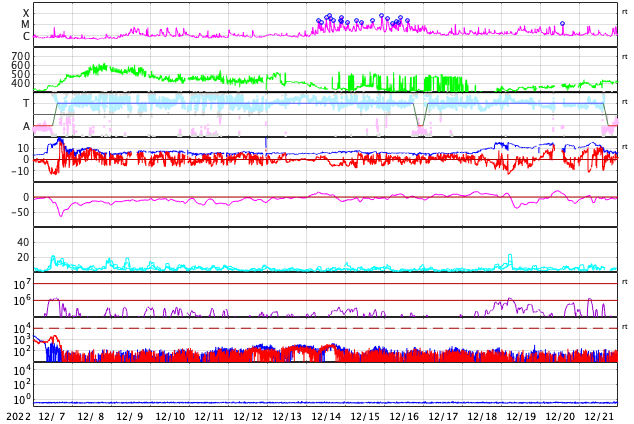Select the 12/ 8 date label
This screenshot has height=424, width=634.
91,417
